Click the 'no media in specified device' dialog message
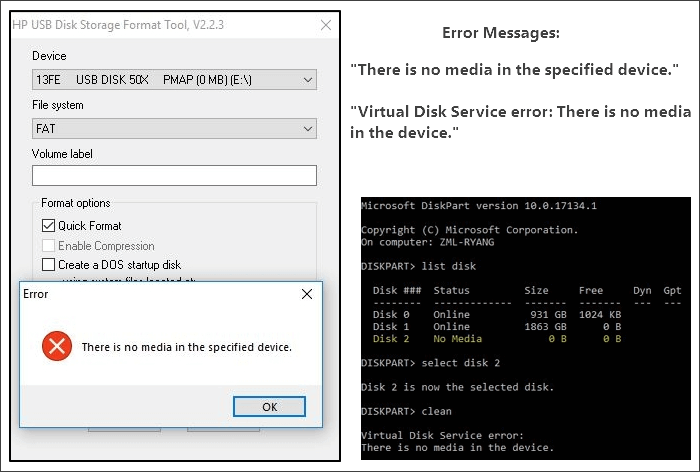This screenshot has height=472, width=700. (186, 347)
